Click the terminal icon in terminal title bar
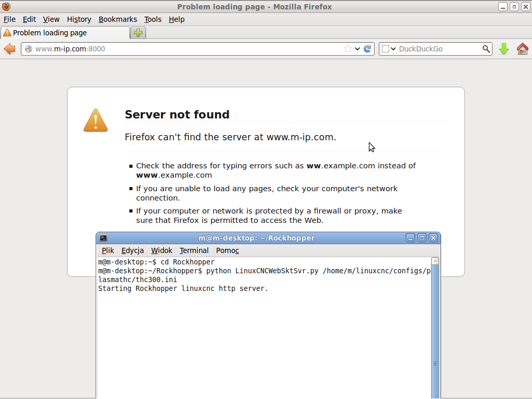 click(103, 238)
